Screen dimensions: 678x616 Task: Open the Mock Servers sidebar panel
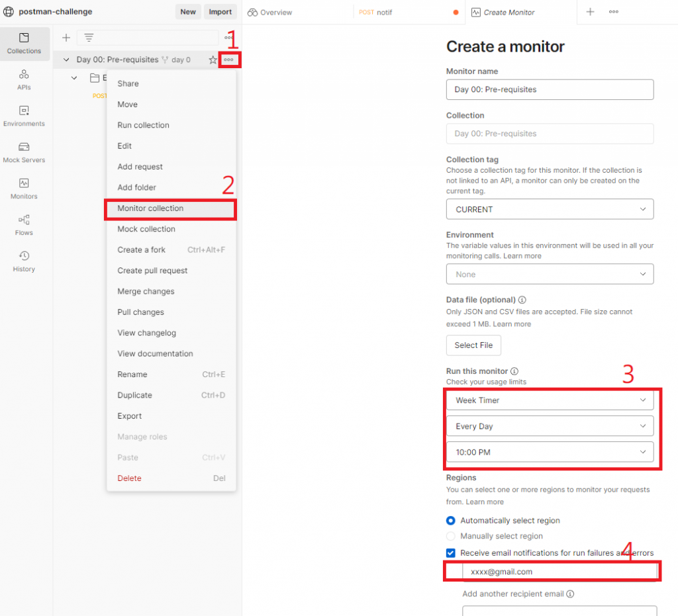24,152
